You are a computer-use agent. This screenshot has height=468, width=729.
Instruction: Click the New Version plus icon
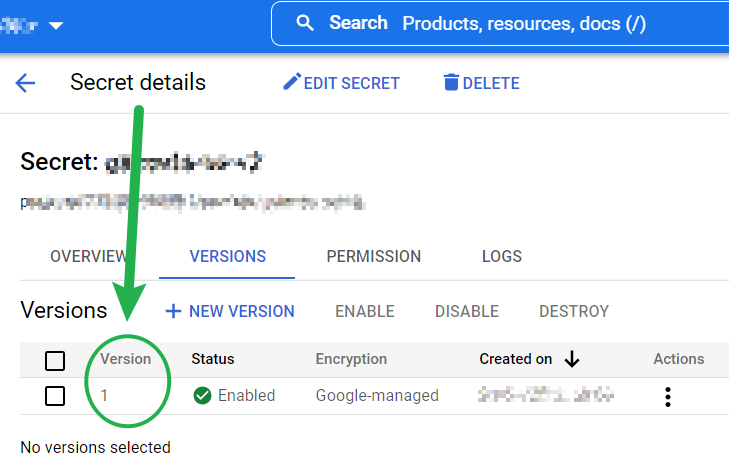pyautogui.click(x=173, y=311)
